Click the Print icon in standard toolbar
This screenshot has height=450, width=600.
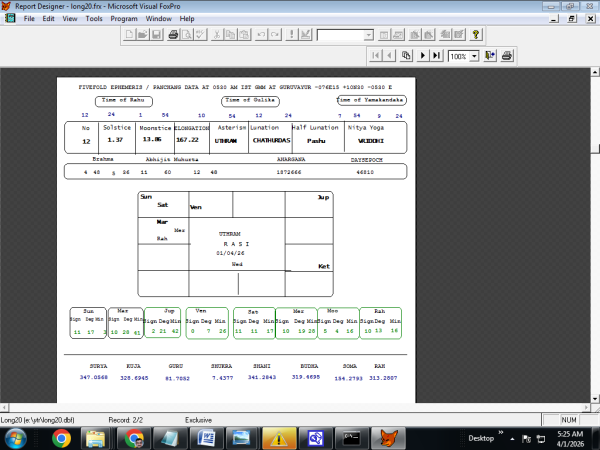(x=172, y=35)
